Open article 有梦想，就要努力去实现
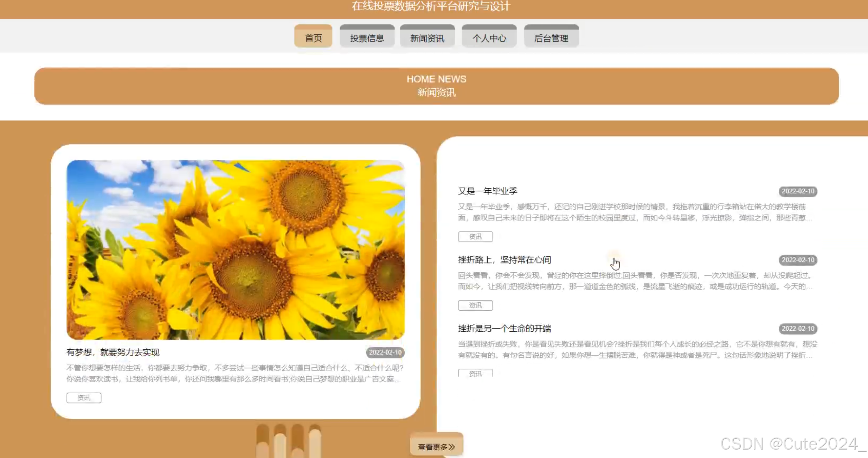Screen dimensions: 868x458 pos(113,352)
